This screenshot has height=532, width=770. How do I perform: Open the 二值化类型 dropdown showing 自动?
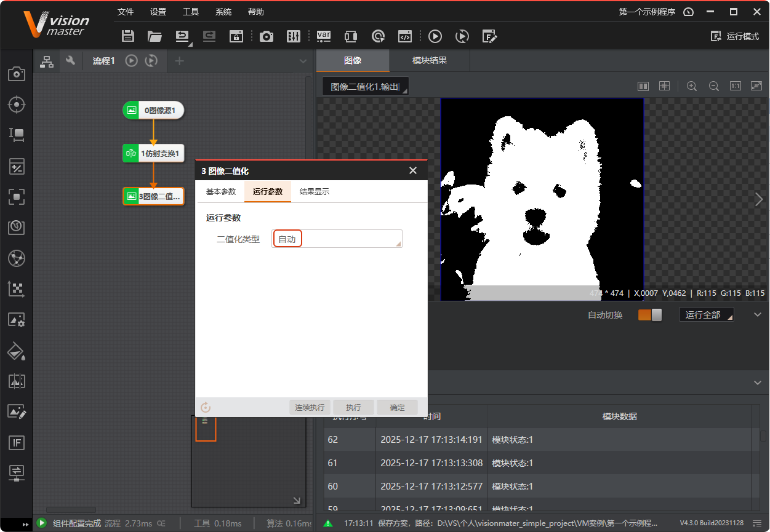(337, 239)
